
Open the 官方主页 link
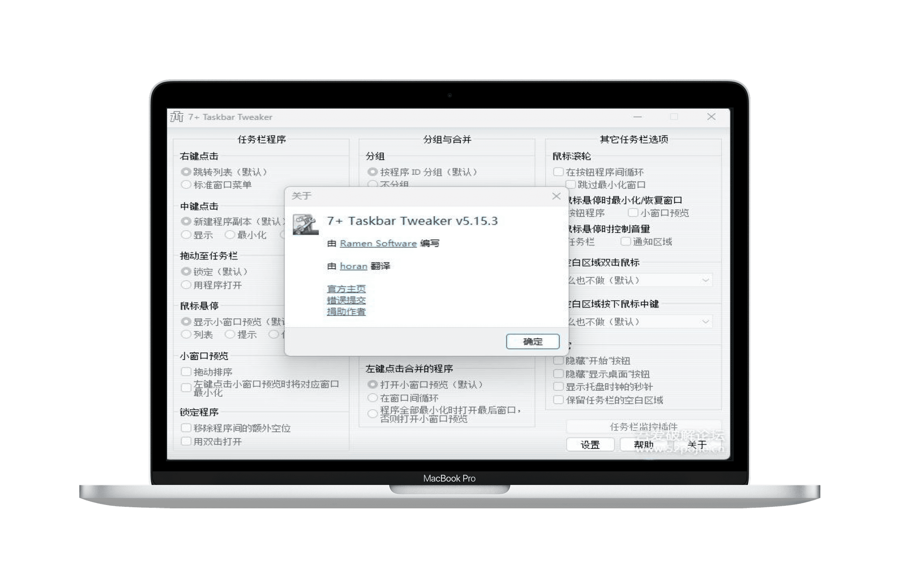346,289
